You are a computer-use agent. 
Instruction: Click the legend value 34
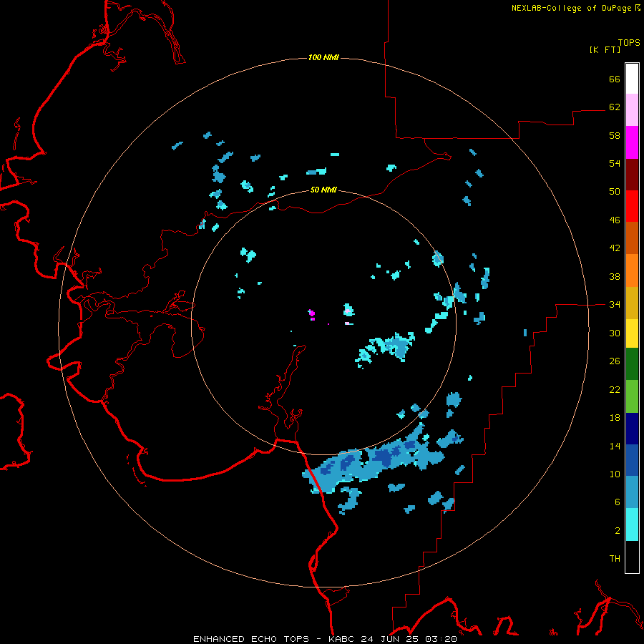click(615, 304)
